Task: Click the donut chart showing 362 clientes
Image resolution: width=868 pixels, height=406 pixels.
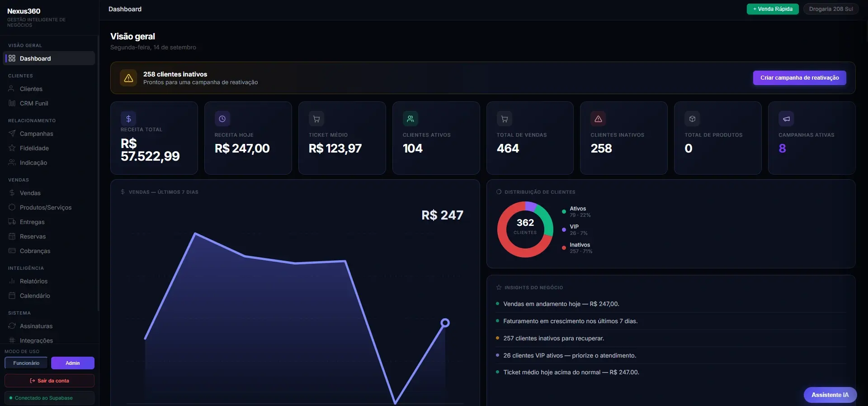Action: click(525, 229)
